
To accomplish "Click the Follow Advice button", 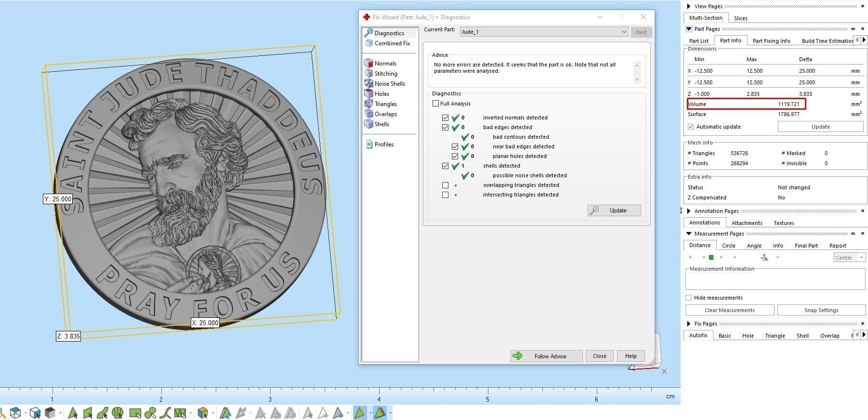I will 546,356.
